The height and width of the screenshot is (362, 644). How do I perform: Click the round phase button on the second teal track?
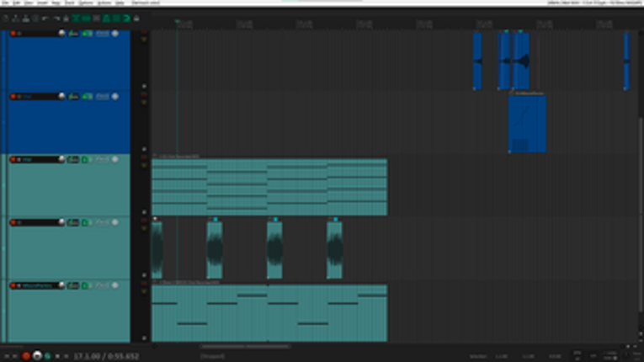click(115, 222)
